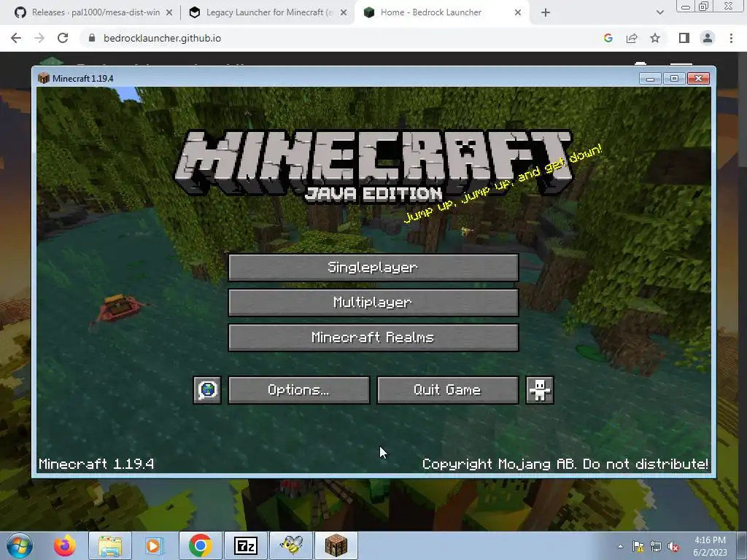Open the language globe button
747x560 pixels.
[x=207, y=390]
